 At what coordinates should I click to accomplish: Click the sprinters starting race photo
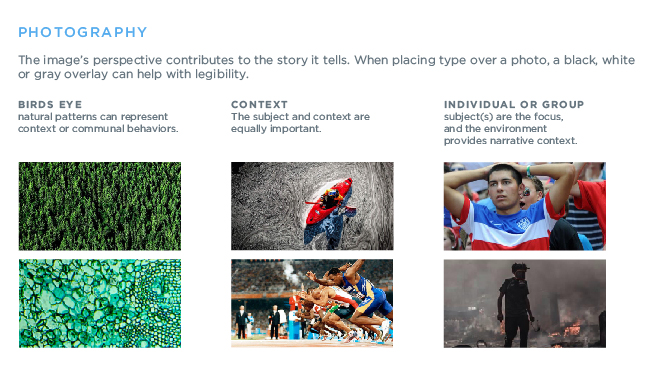coord(312,303)
